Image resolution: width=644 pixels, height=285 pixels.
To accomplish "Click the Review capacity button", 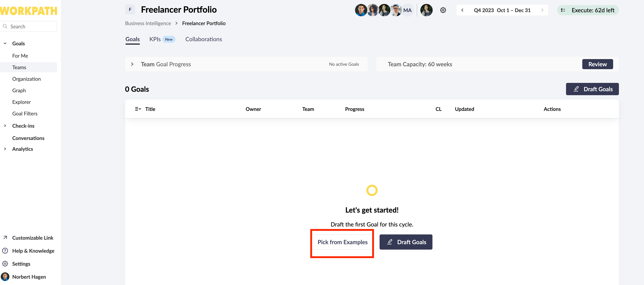I will [597, 64].
